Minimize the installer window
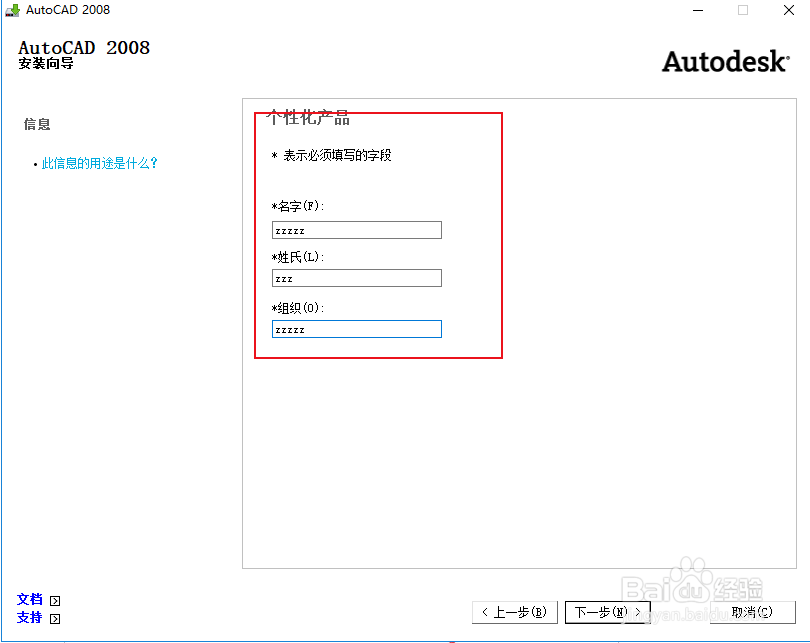The image size is (810, 643). coord(697,10)
